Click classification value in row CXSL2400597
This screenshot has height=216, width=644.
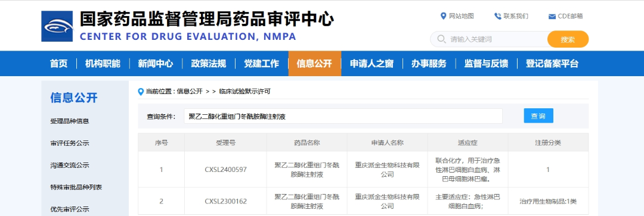pos(548,170)
